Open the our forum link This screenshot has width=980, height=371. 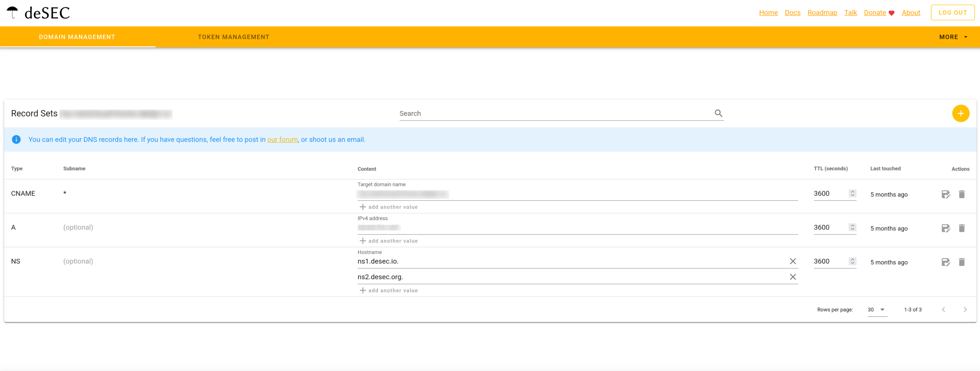282,140
